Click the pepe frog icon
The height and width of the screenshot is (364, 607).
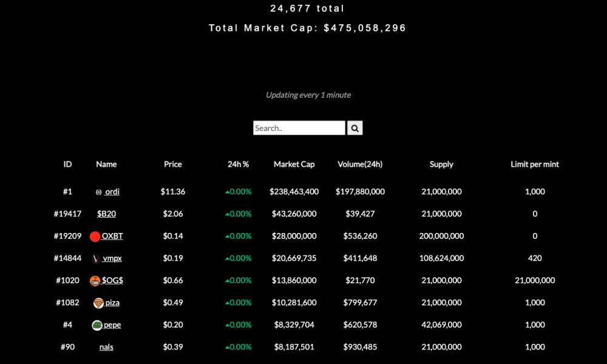tap(97, 325)
